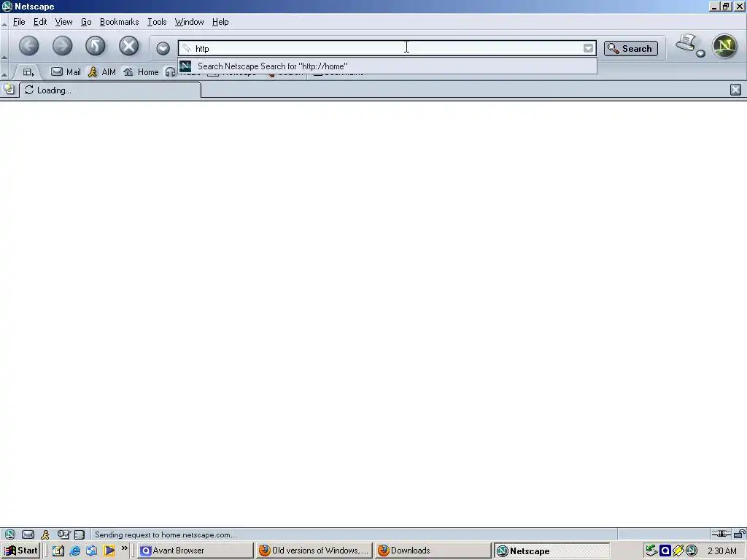Viewport: 747px width, 560px height.
Task: Open the print options dropdown arrow
Action: click(700, 54)
